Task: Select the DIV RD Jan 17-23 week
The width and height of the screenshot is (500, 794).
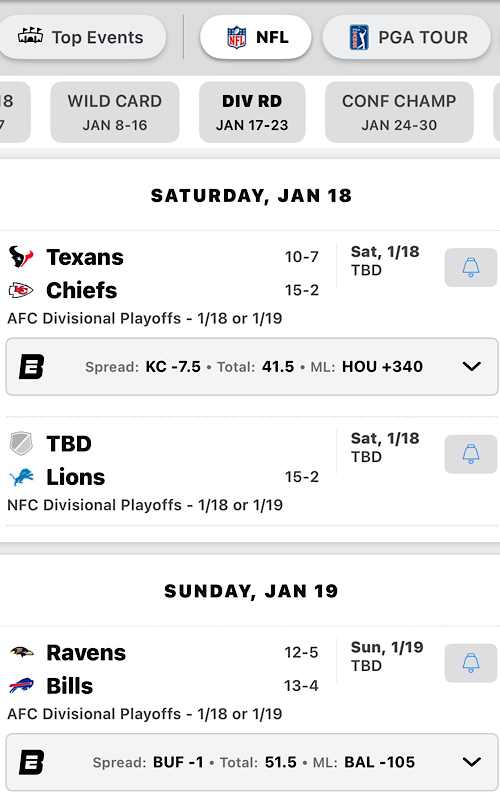Action: (252, 112)
